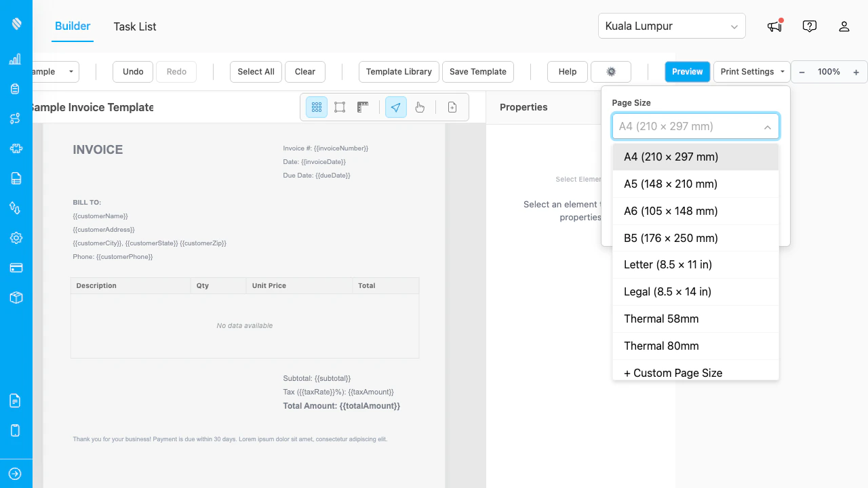868x488 pixels.
Task: Select the pointer selection tool
Action: coord(395,106)
